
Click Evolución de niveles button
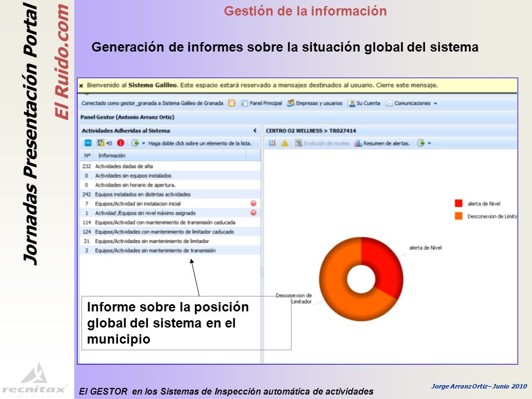click(x=322, y=143)
